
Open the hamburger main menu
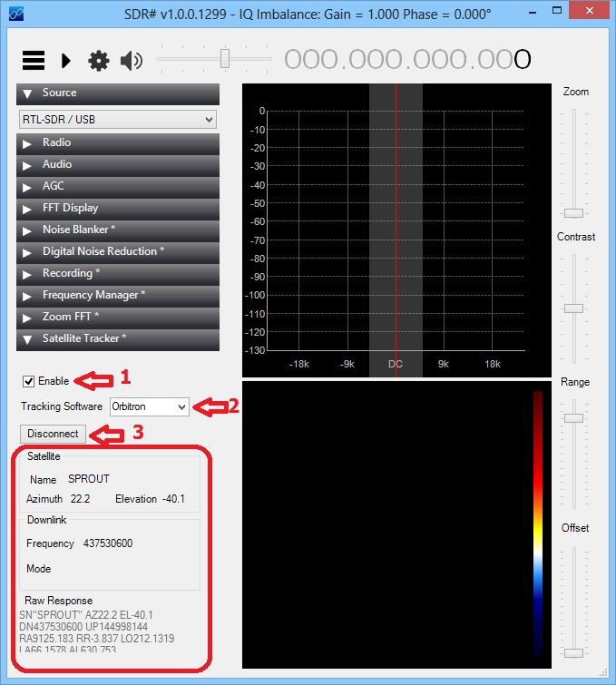34,60
